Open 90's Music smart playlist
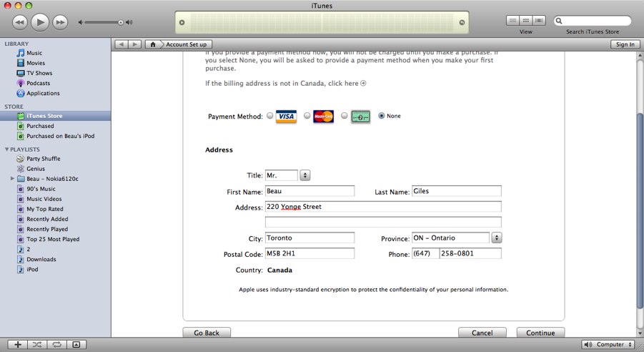Screen dimensions: 644x352 (41, 189)
